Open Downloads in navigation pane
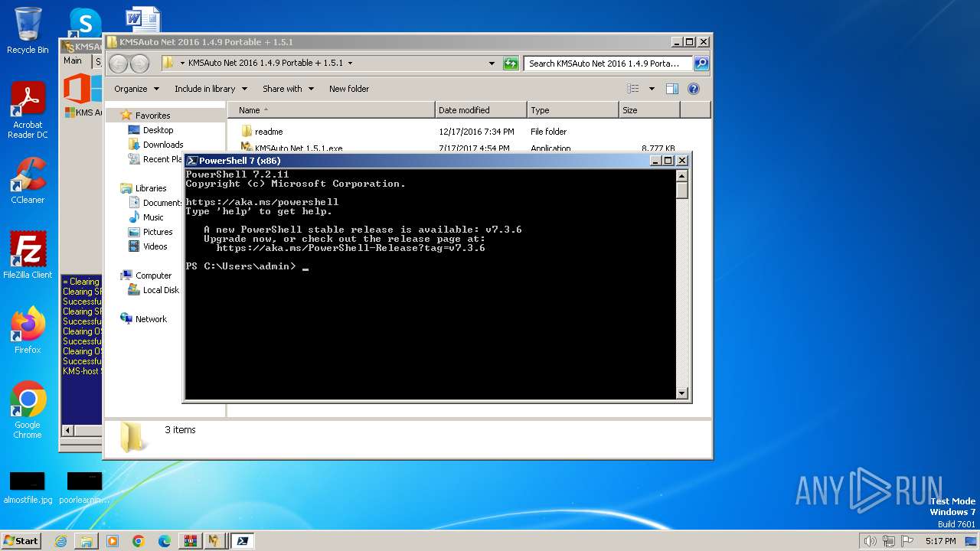 [163, 145]
